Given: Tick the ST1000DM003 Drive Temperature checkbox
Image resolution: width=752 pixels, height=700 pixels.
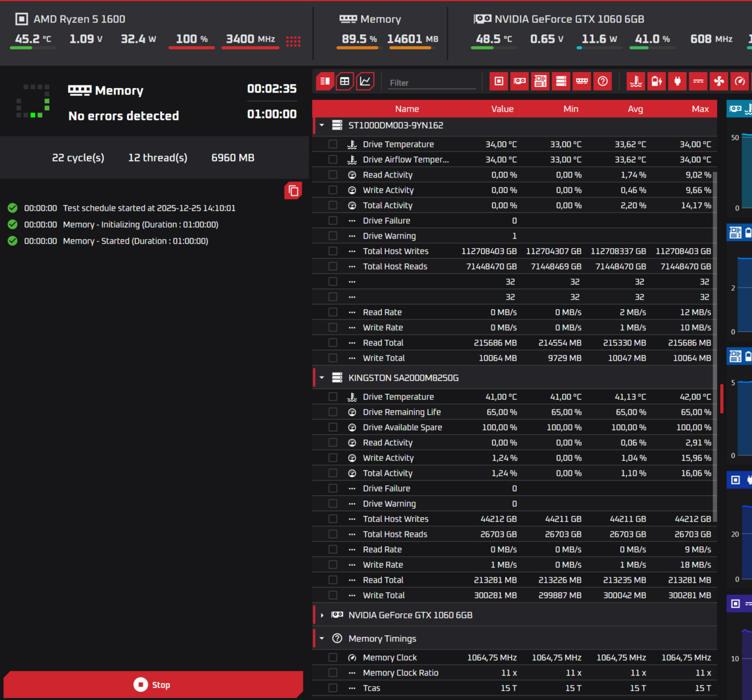Looking at the screenshot, I should (x=333, y=145).
